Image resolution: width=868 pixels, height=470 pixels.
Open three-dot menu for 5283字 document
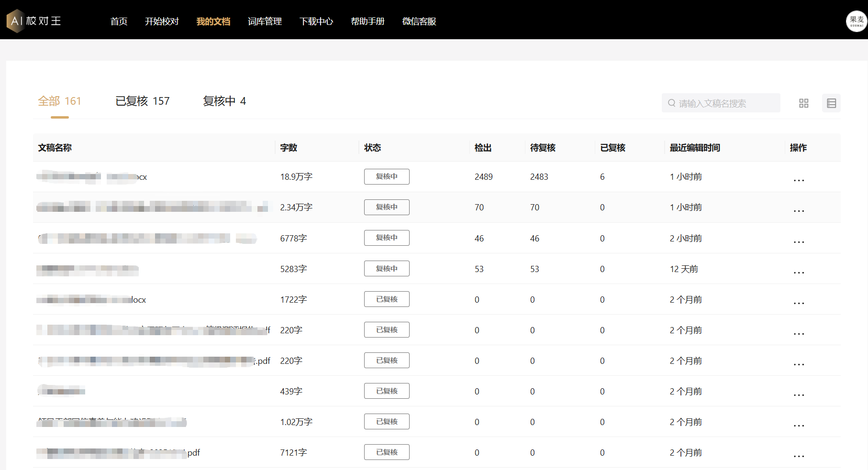coord(799,272)
